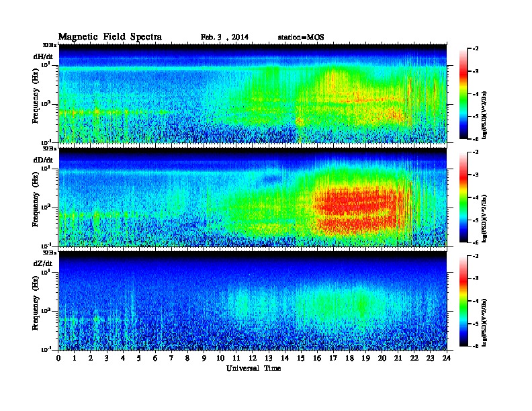
Task: Click hour 2 tick label on Universal Time axis
Action: click(91, 359)
